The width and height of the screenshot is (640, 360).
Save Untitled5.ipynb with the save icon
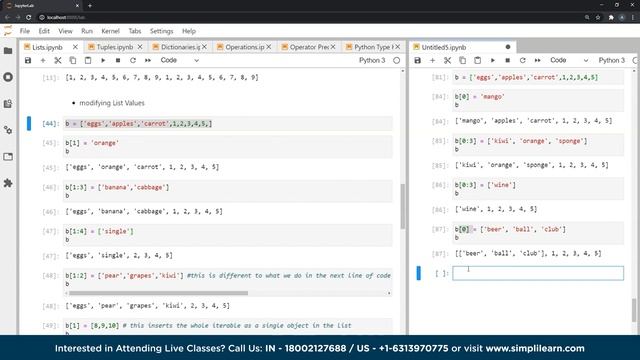(x=418, y=60)
